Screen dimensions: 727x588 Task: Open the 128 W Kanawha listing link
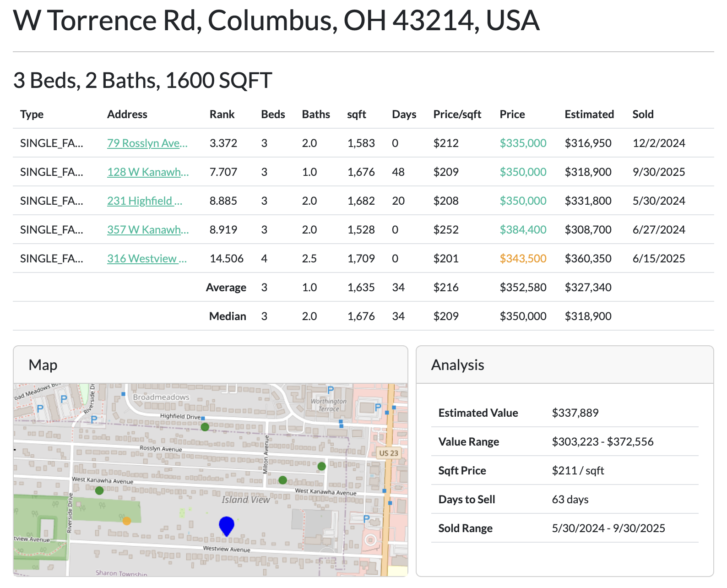147,172
